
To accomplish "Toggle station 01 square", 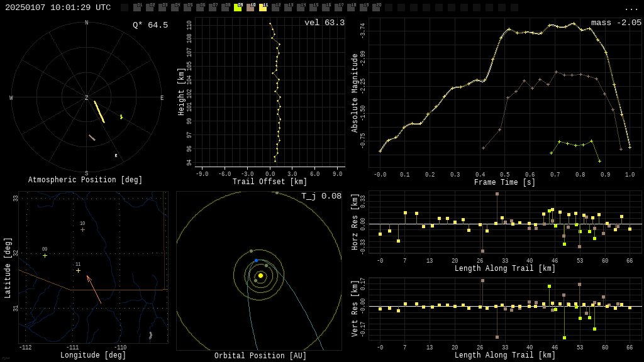I will [137, 8].
